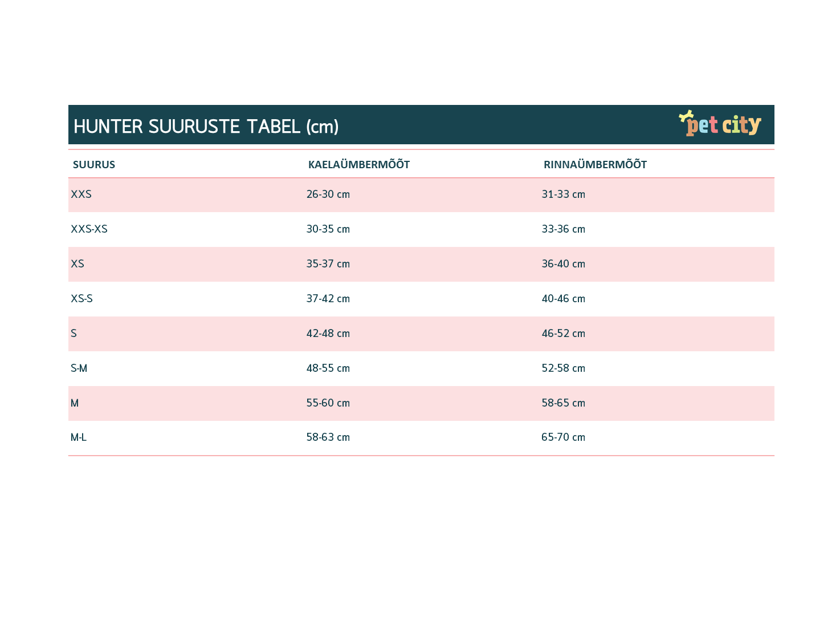
Task: Click the S size cell
Action: (x=74, y=334)
